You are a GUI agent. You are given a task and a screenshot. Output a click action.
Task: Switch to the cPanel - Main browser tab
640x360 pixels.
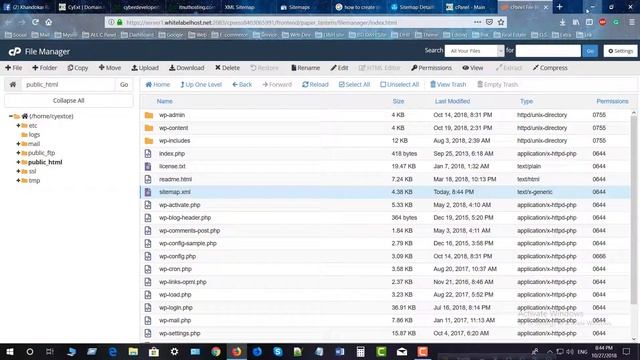click(x=469, y=7)
